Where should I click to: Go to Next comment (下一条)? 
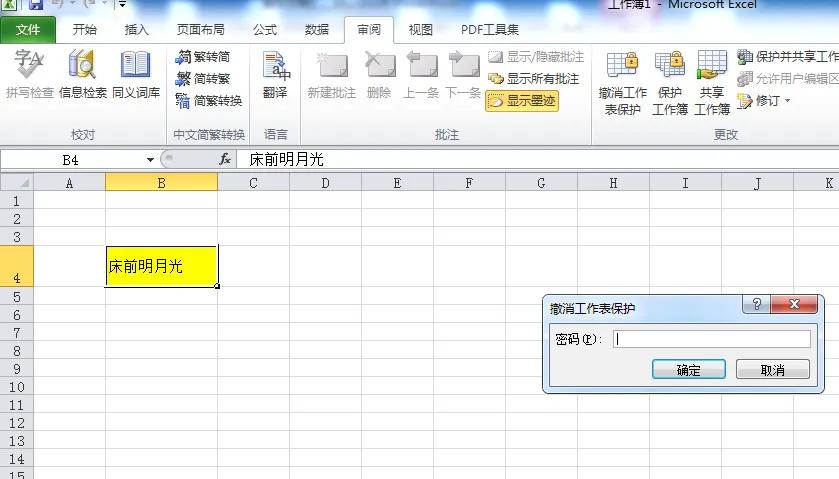click(463, 74)
